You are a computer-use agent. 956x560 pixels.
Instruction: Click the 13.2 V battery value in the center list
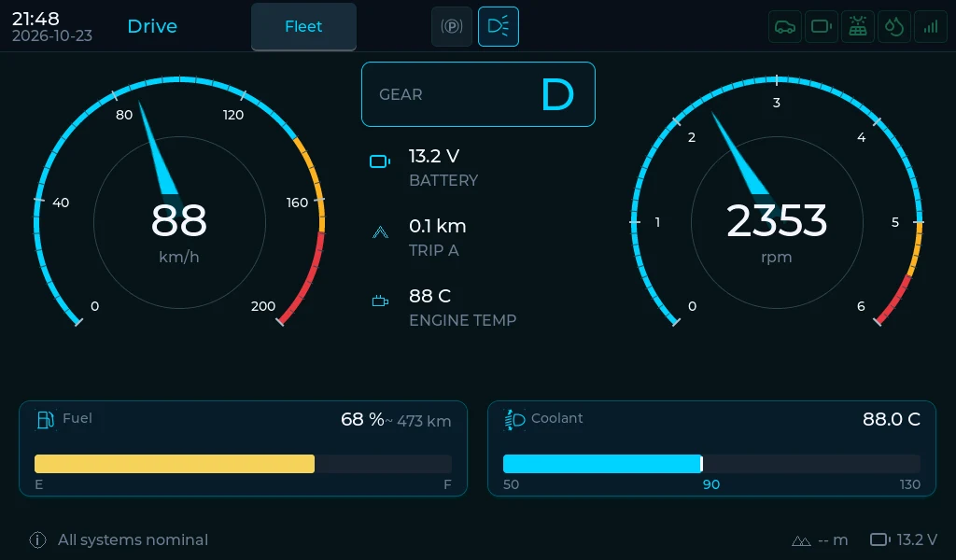pos(434,156)
